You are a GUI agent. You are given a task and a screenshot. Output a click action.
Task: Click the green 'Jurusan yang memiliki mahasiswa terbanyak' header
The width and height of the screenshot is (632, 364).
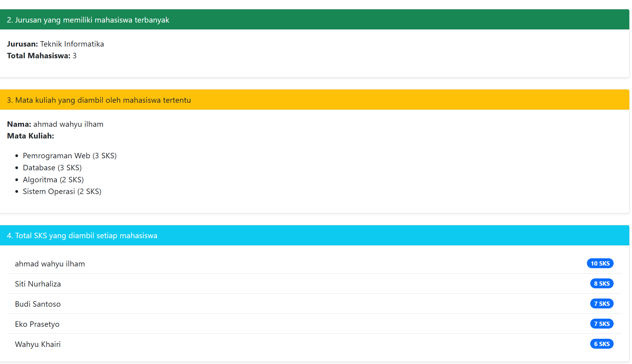[88, 20]
